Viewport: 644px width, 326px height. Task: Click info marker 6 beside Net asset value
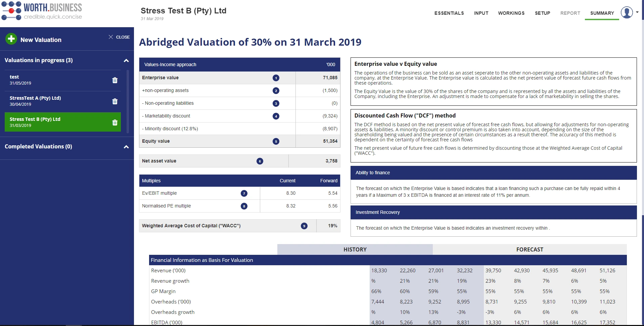click(260, 161)
